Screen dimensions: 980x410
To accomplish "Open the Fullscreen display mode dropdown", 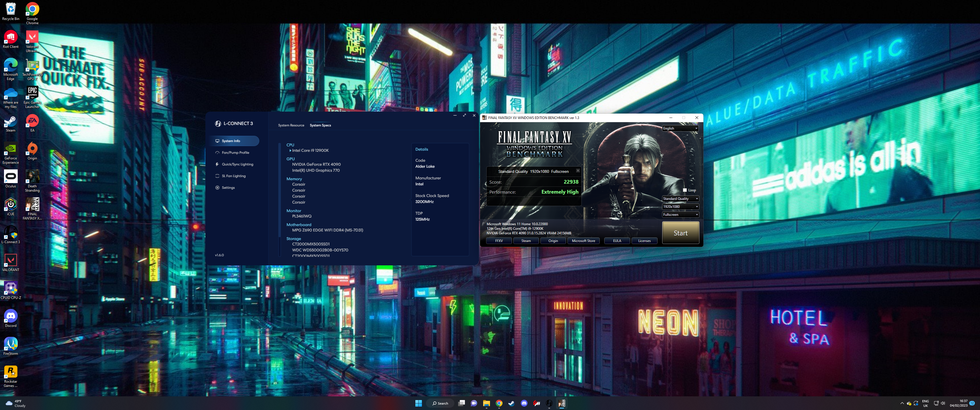I will click(680, 214).
